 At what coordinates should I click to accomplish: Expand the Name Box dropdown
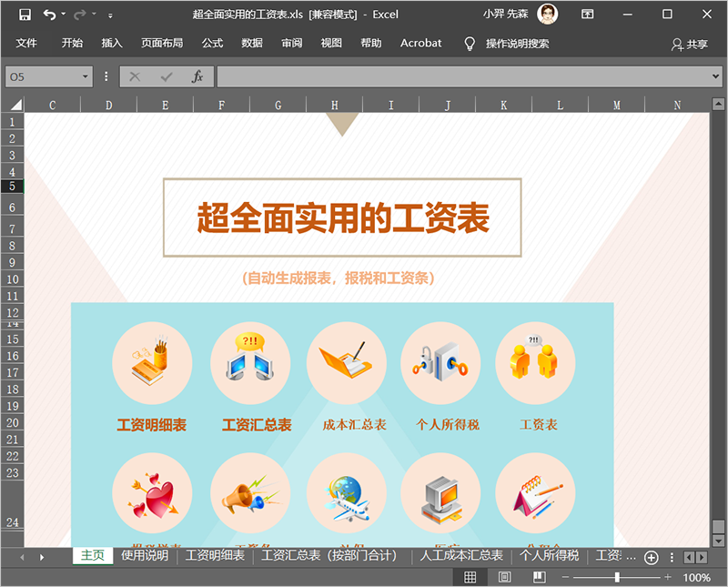pyautogui.click(x=85, y=76)
